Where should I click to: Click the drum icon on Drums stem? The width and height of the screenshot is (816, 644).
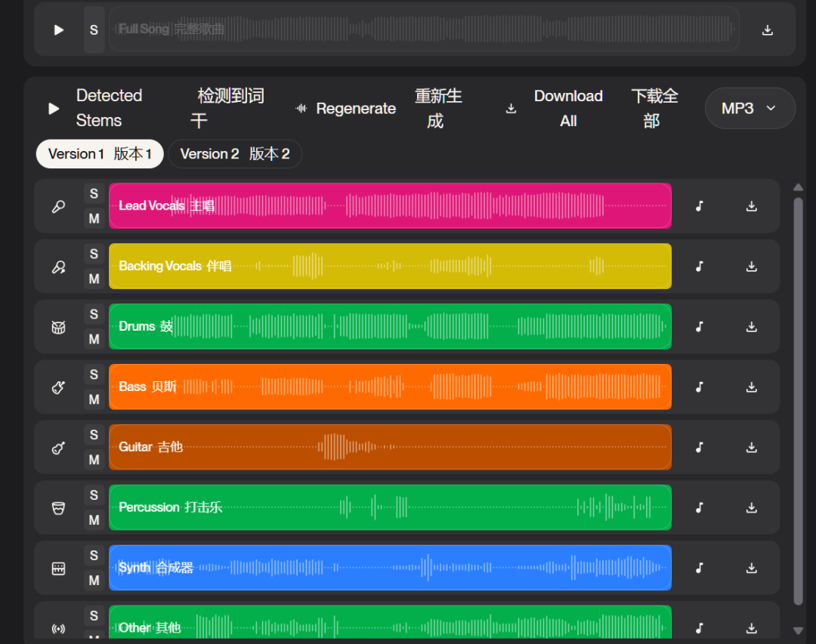coord(58,327)
